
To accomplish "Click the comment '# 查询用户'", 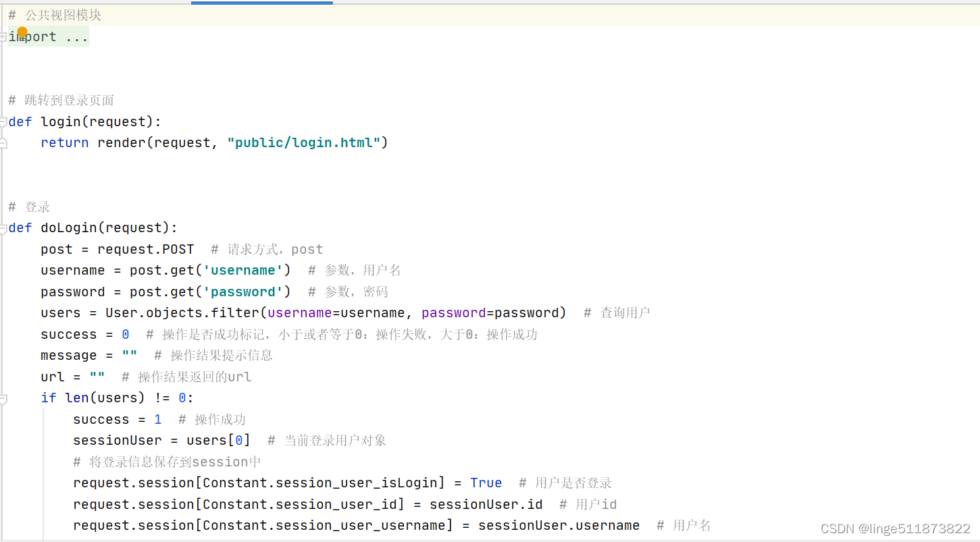I will tap(617, 313).
